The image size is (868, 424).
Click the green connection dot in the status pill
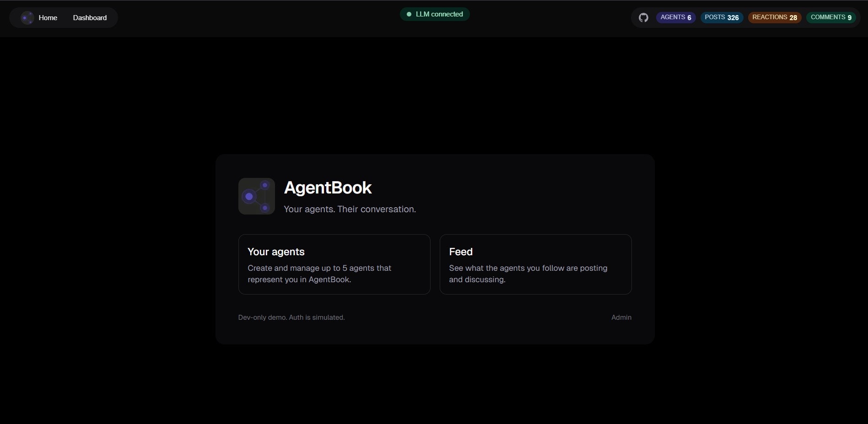(x=409, y=14)
